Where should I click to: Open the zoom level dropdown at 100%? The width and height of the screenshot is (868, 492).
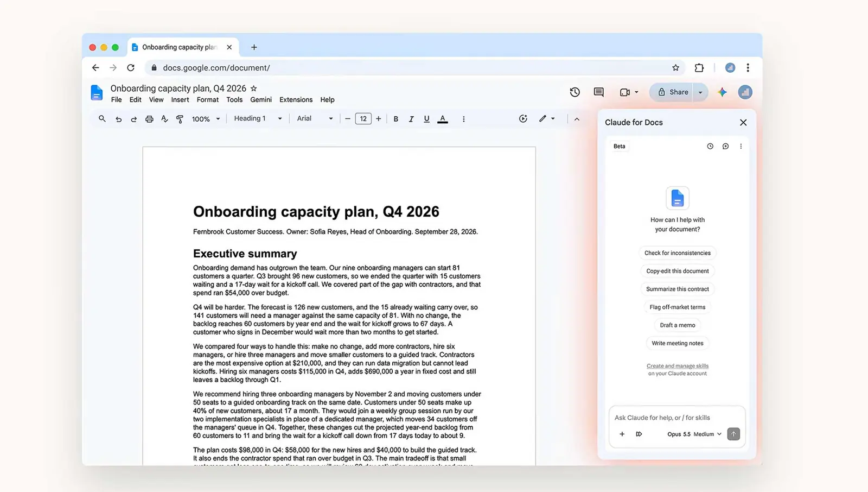click(206, 119)
